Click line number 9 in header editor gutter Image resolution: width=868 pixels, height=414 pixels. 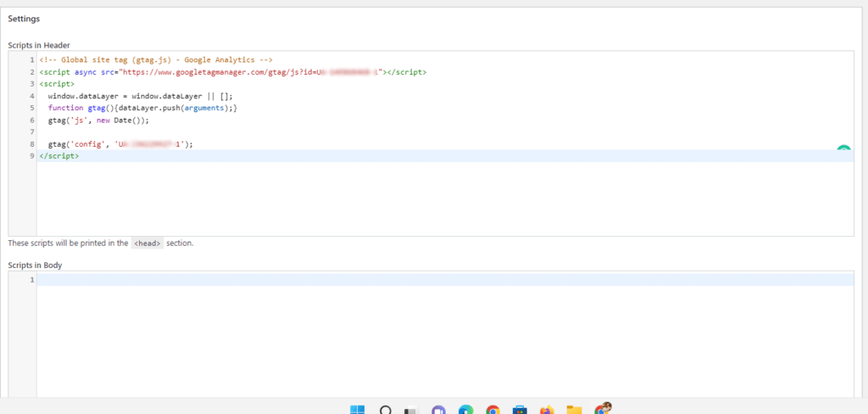click(x=32, y=156)
